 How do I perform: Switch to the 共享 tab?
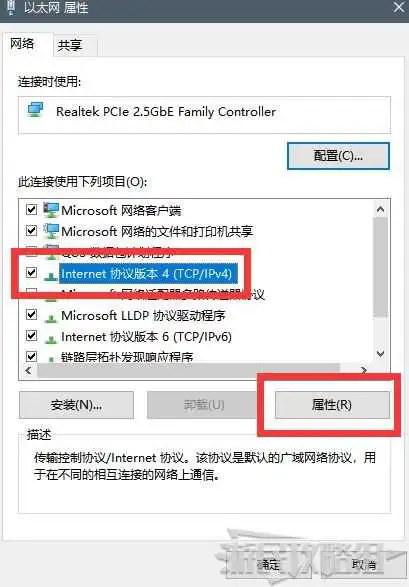coord(70,46)
